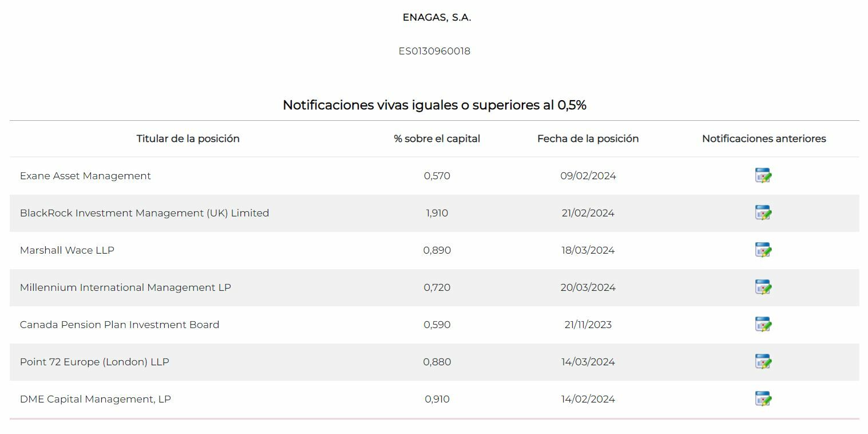
Task: Click the BlackRock 1,910 capital percentage
Action: tap(437, 213)
